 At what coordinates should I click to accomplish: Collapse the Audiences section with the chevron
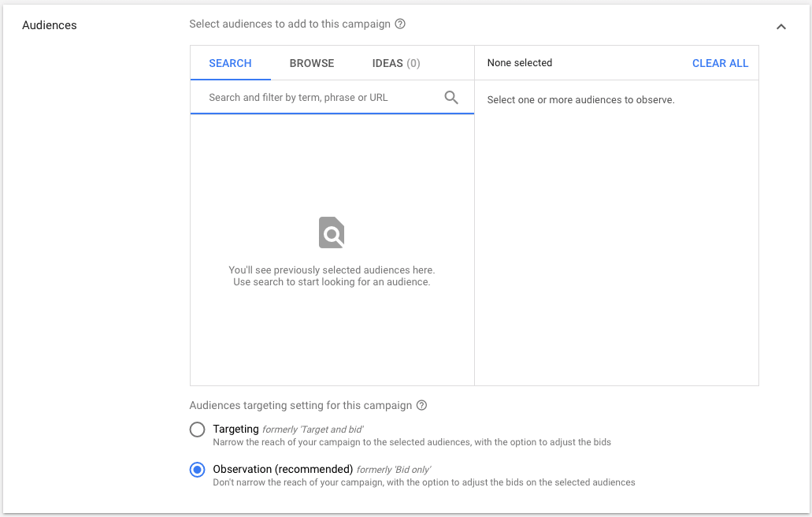(781, 27)
